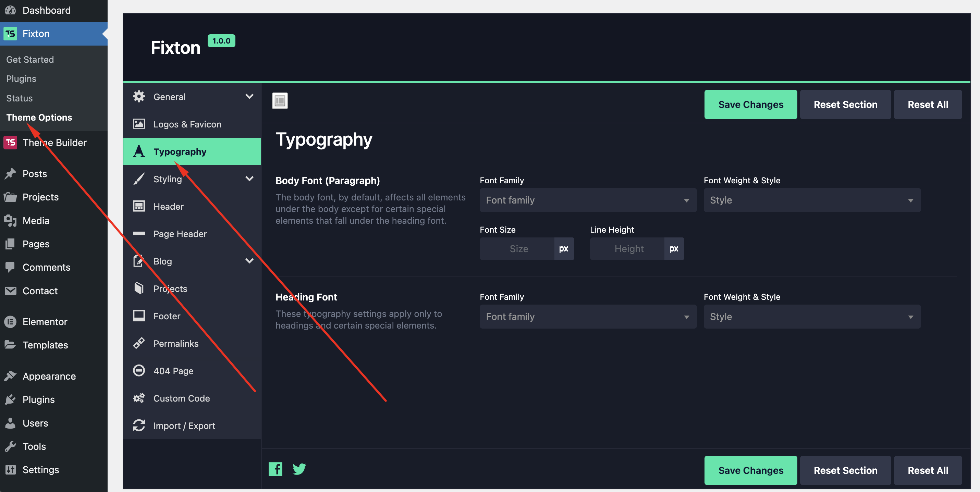Expand the General section chevron
This screenshot has height=492, width=980.
pos(249,97)
